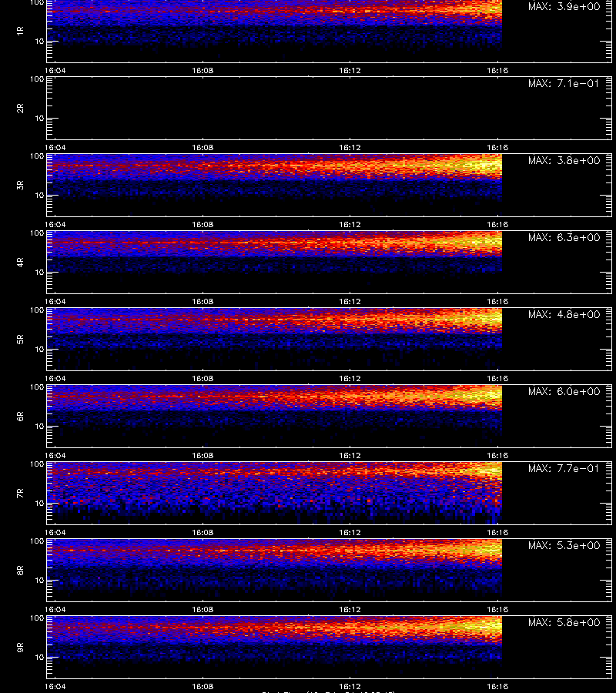Click the MAX: 7.7e-01 label
This screenshot has height=693, width=616.
click(564, 468)
